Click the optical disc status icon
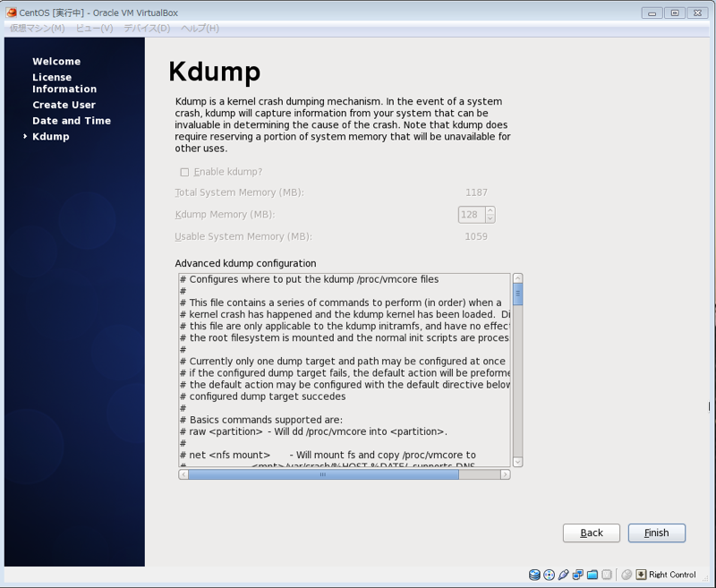Image resolution: width=716 pixels, height=588 pixels. tap(549, 575)
